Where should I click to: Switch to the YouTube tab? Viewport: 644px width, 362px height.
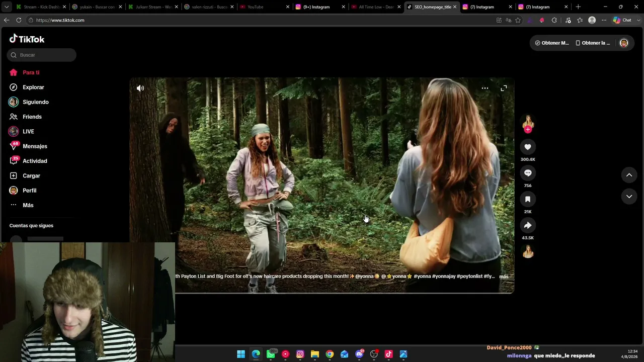click(264, 7)
